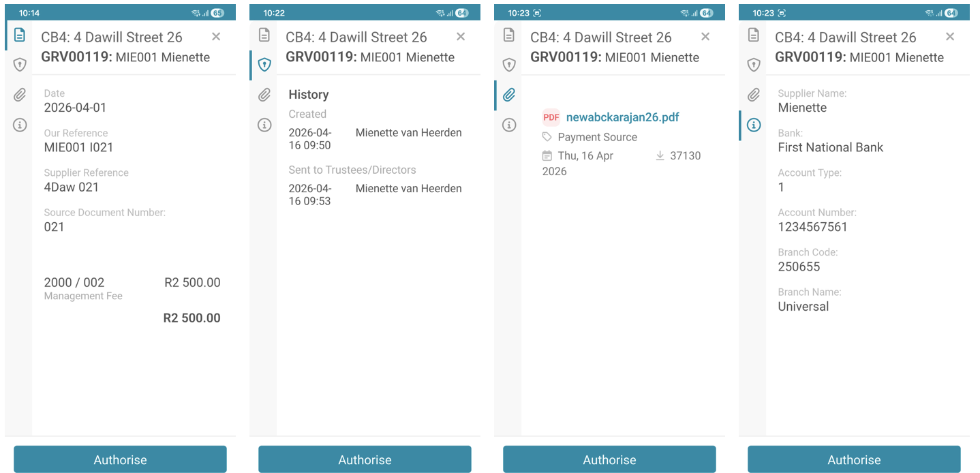This screenshot has height=473, width=980.
Task: Open document icon in History screen
Action: (x=264, y=35)
